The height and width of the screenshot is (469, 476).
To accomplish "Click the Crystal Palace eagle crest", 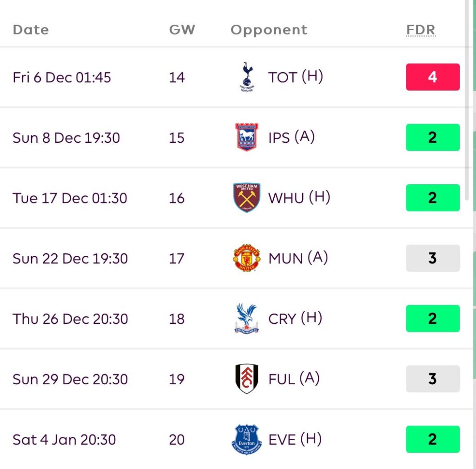I will tap(246, 319).
